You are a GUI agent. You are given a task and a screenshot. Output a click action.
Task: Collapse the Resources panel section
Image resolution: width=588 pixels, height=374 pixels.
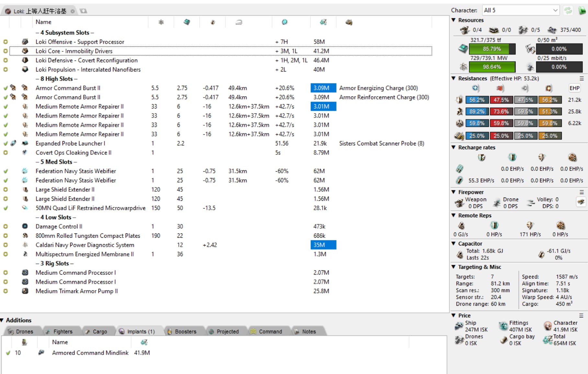coord(454,20)
